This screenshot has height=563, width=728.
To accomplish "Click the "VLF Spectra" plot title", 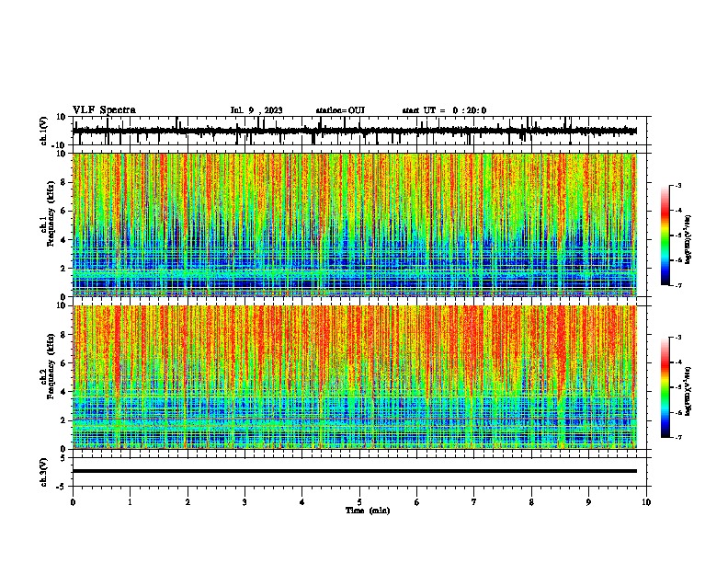I will click(x=104, y=110).
